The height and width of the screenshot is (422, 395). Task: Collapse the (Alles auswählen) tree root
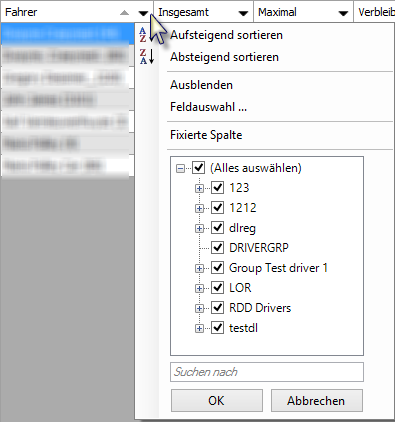pyautogui.click(x=180, y=168)
